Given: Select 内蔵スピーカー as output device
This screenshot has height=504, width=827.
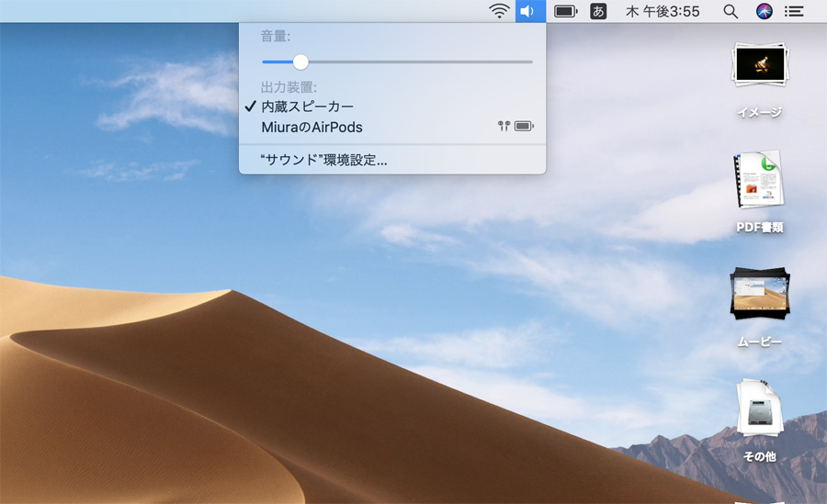Looking at the screenshot, I should 307,106.
